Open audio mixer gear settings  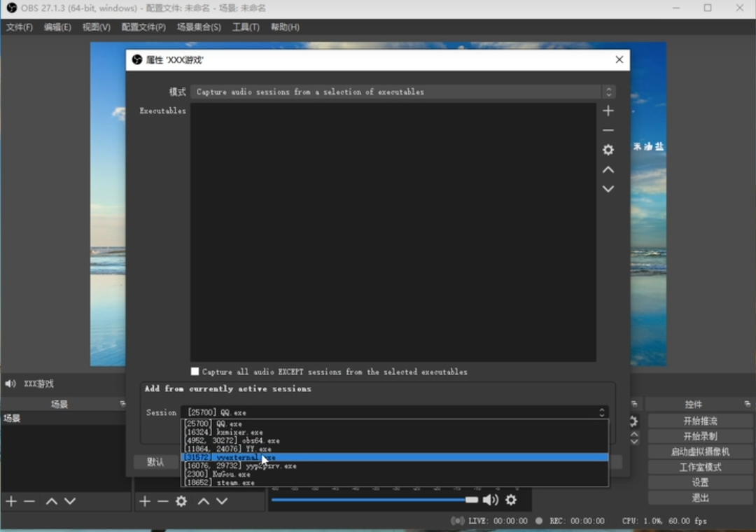click(511, 500)
